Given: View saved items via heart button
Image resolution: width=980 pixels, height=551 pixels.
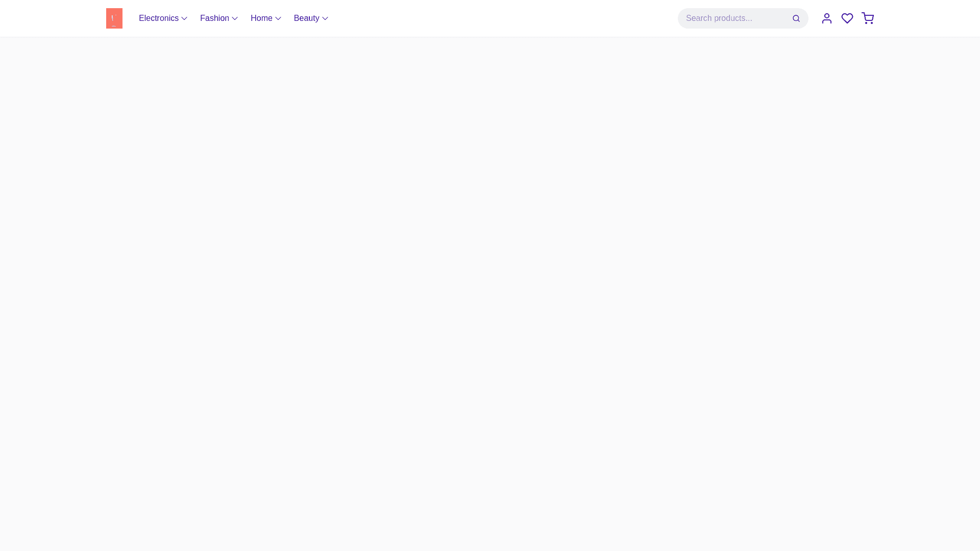Looking at the screenshot, I should [x=847, y=18].
